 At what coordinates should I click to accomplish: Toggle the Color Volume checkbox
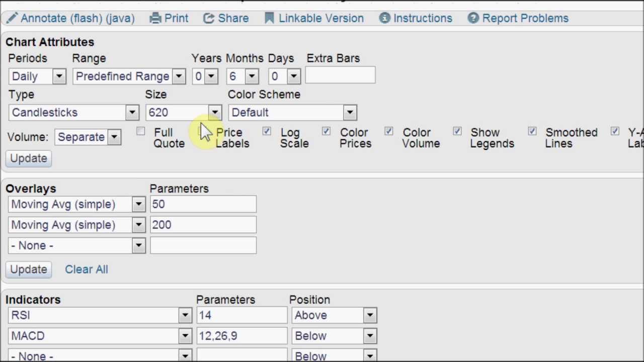click(x=388, y=132)
